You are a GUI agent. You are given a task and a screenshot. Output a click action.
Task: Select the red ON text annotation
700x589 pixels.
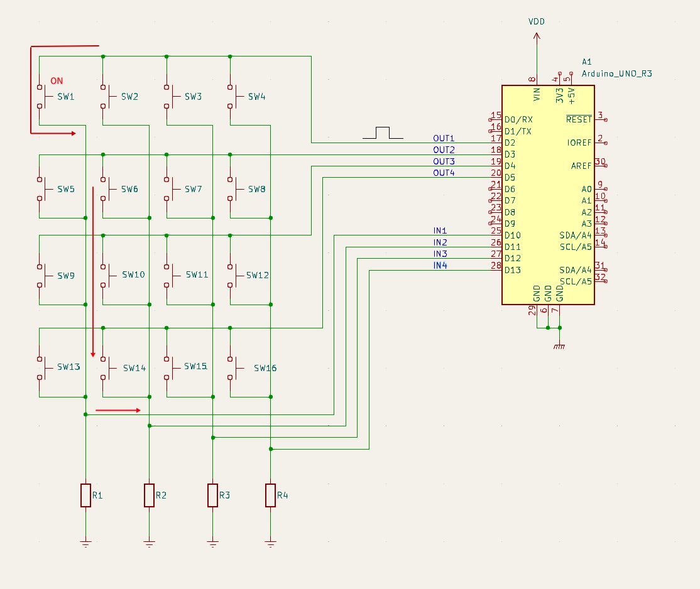tap(57, 81)
